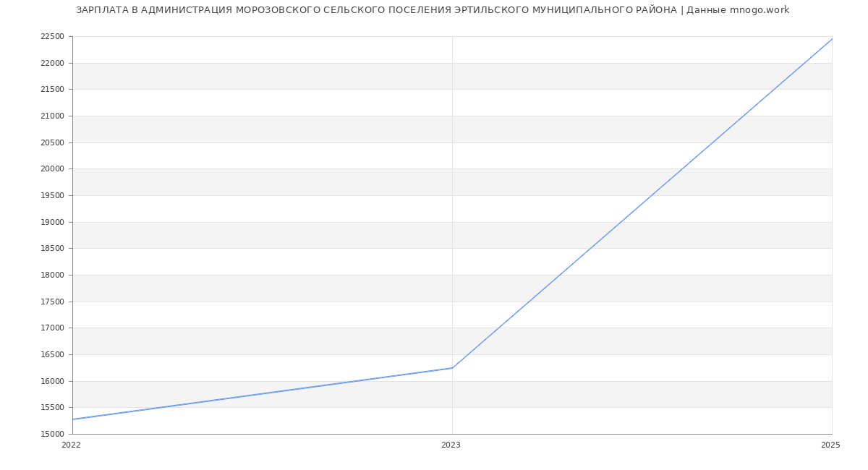Click the 21500 y-axis label
The height and width of the screenshot is (470, 868).
[53, 90]
